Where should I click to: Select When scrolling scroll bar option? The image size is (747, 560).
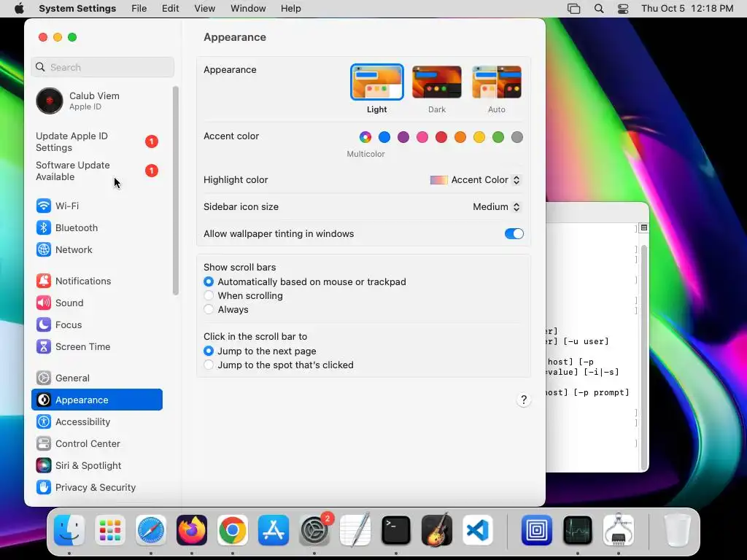(x=209, y=296)
